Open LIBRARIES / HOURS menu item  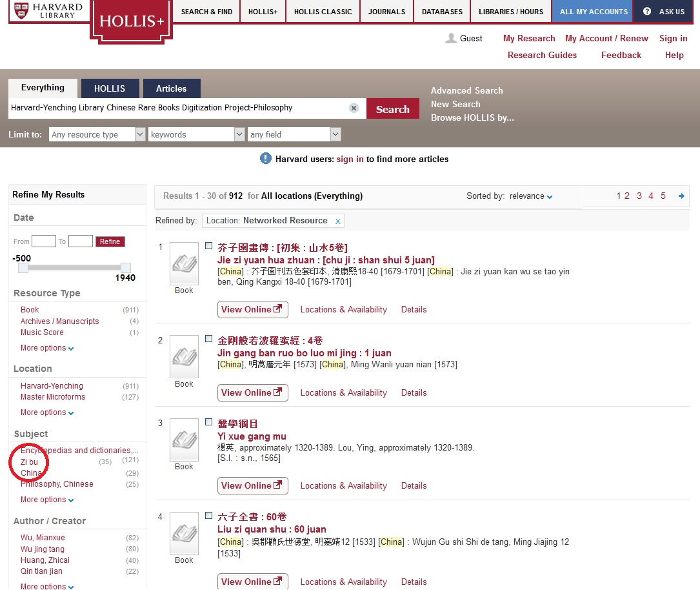click(x=511, y=12)
